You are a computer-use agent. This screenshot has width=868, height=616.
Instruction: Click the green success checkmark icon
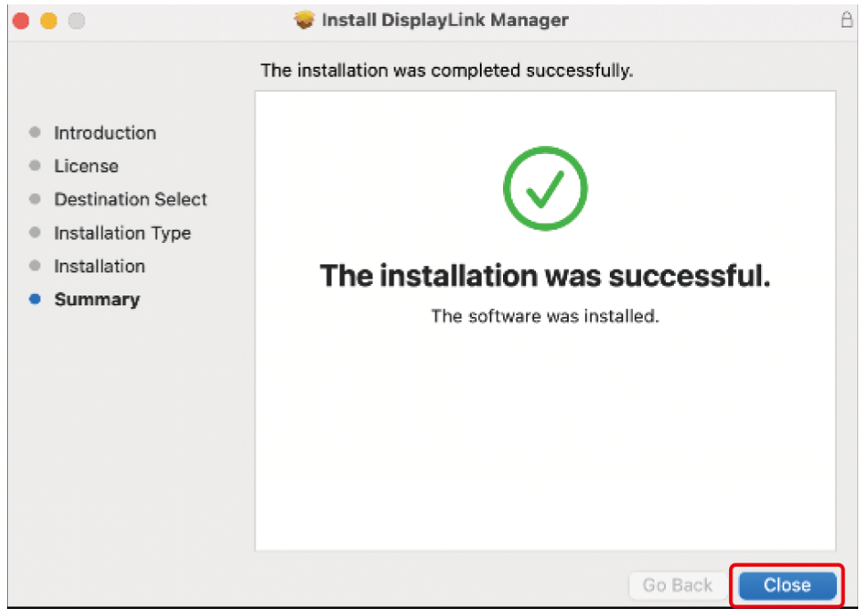(545, 188)
